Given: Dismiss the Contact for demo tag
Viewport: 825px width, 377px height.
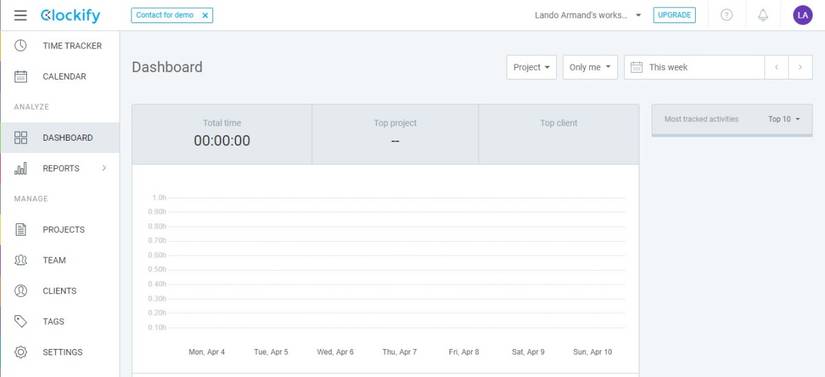Looking at the screenshot, I should (205, 15).
